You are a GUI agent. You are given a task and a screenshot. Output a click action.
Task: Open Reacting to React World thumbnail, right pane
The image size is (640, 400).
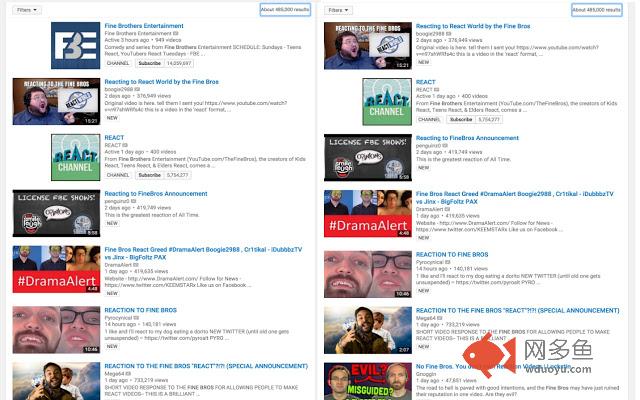coord(368,46)
